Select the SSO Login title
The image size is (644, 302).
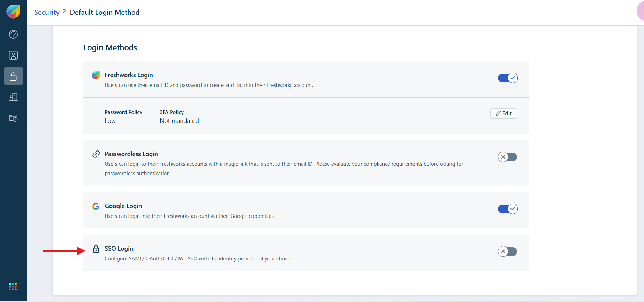(119, 249)
